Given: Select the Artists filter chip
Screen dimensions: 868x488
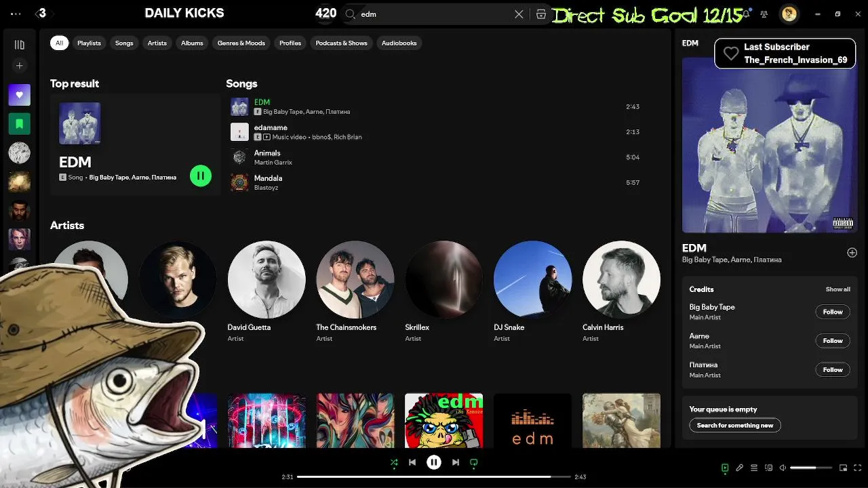Looking at the screenshot, I should point(157,43).
